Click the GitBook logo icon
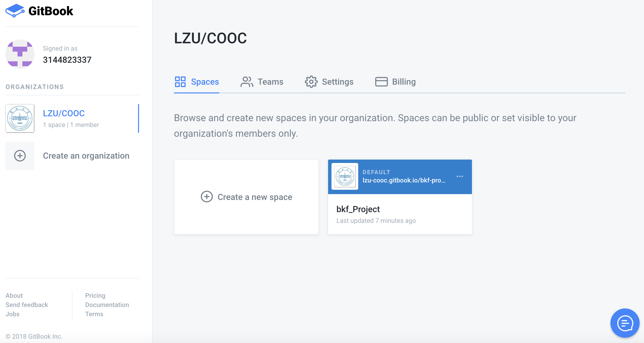644x343 pixels. [15, 11]
